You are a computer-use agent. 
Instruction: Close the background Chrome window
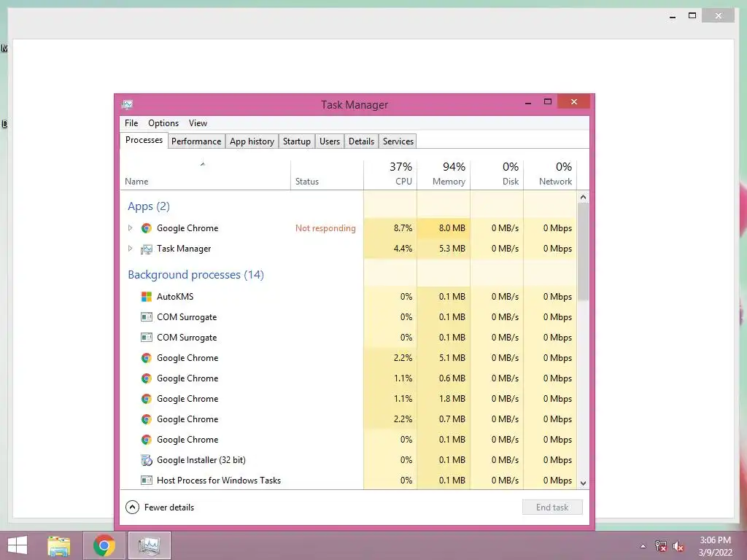tap(719, 16)
